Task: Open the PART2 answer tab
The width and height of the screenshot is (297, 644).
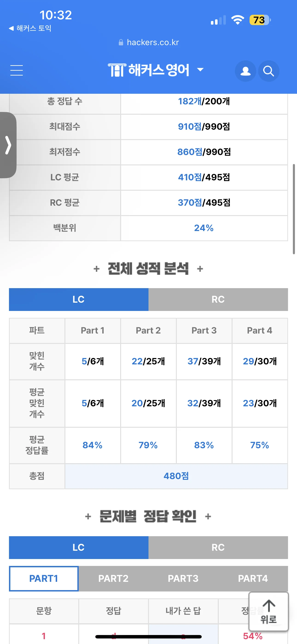Action: [114, 579]
